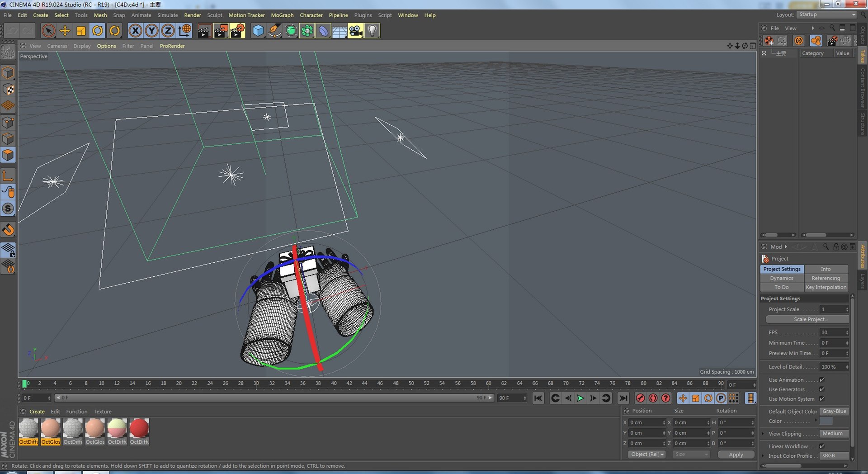Add a Floor environment object
Image resolution: width=868 pixels, height=474 pixels.
[340, 31]
